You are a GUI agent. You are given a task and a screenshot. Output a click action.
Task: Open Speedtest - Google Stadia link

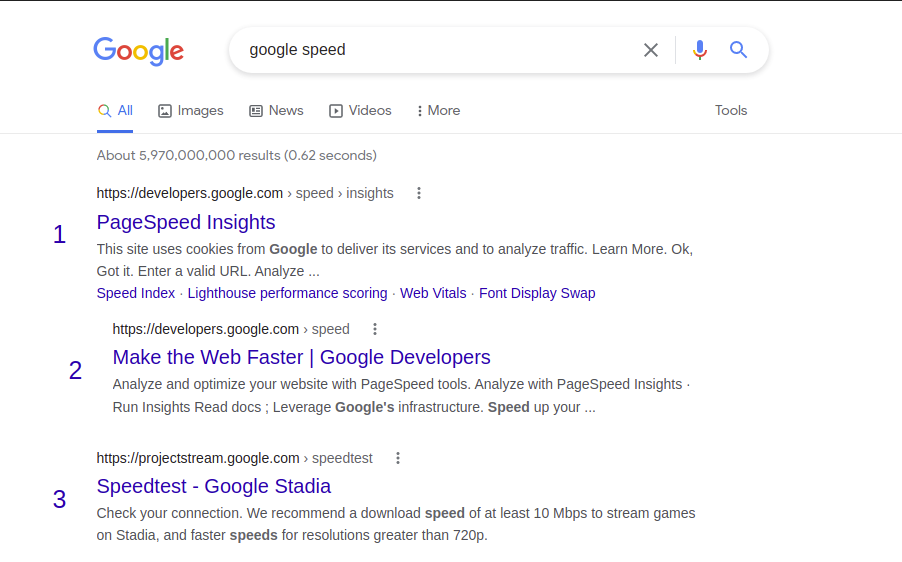[213, 486]
